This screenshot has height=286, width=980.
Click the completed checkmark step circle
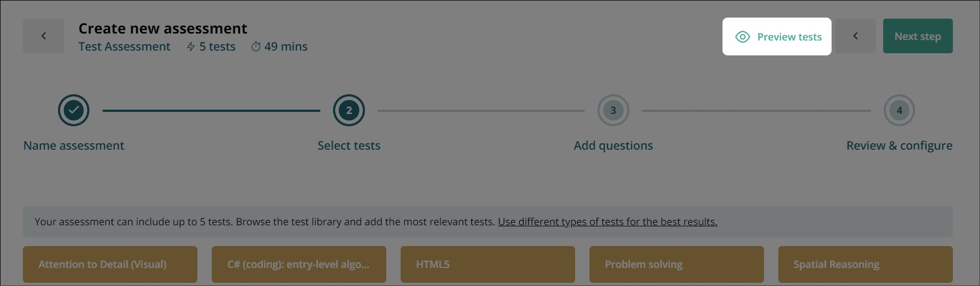[x=73, y=110]
